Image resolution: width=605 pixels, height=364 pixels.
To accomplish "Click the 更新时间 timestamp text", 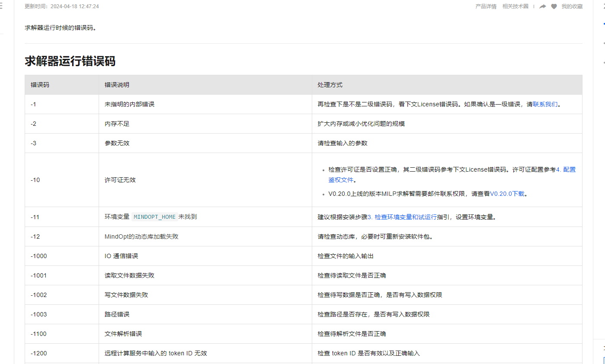I will (x=62, y=6).
